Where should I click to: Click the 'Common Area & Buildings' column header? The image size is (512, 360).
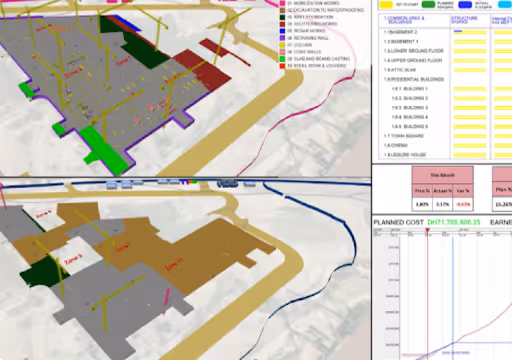pyautogui.click(x=404, y=20)
